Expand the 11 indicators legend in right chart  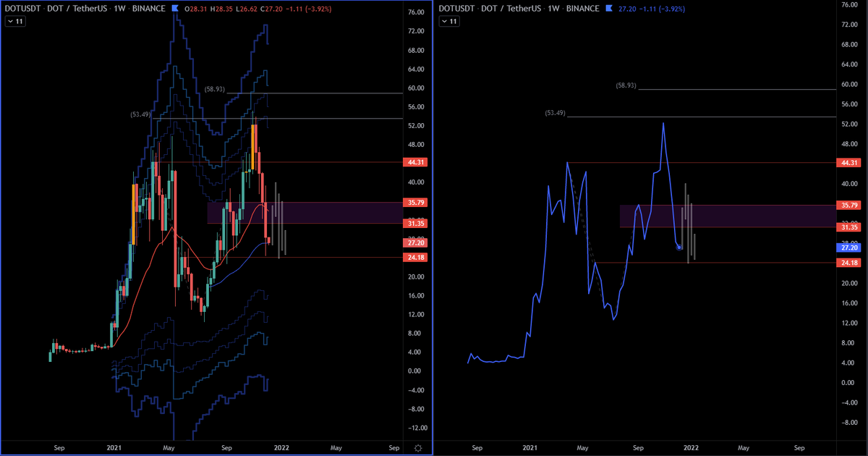[450, 22]
